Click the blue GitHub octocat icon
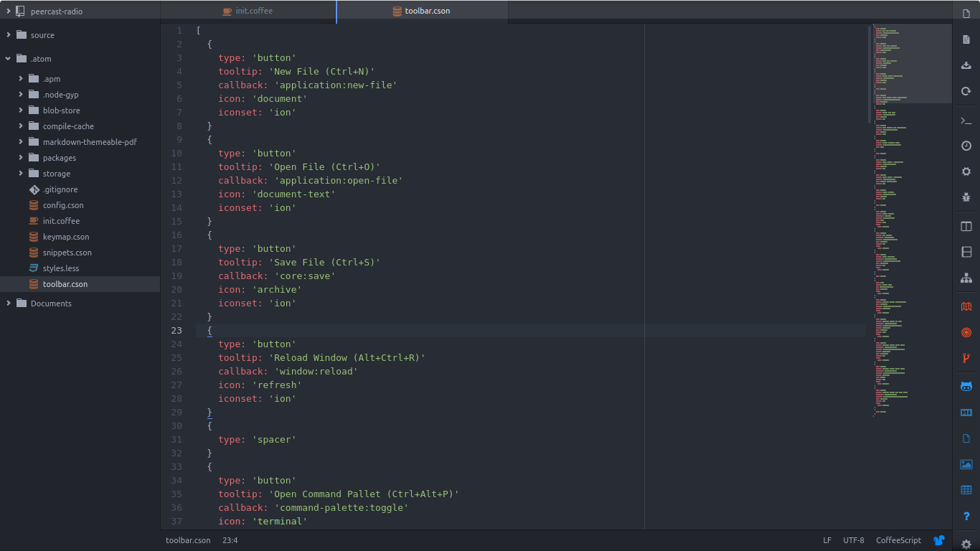This screenshot has height=551, width=980. 966,387
